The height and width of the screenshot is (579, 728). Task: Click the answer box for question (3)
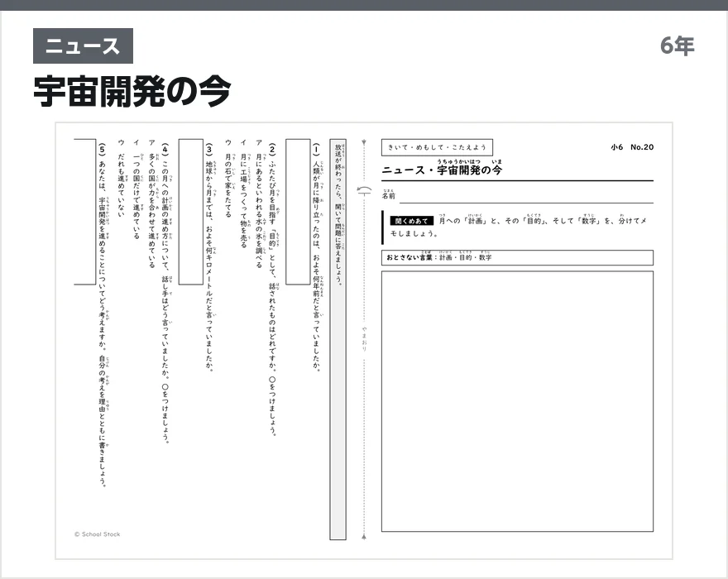click(191, 212)
